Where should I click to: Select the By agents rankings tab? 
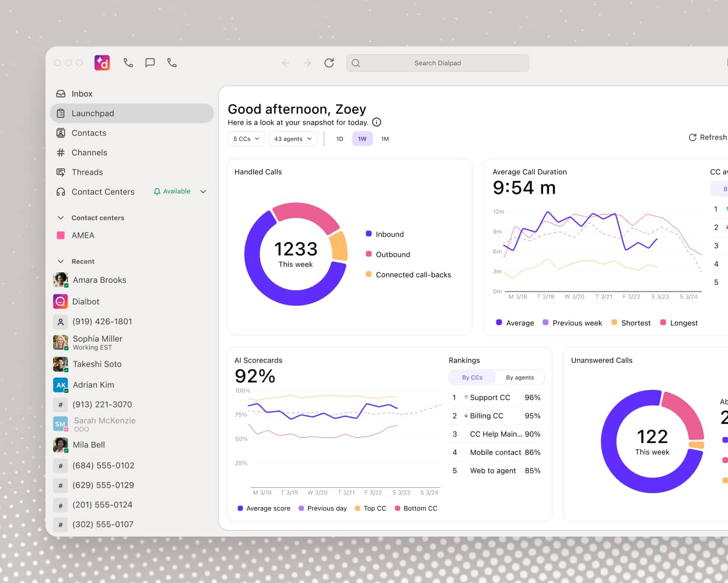tap(520, 377)
